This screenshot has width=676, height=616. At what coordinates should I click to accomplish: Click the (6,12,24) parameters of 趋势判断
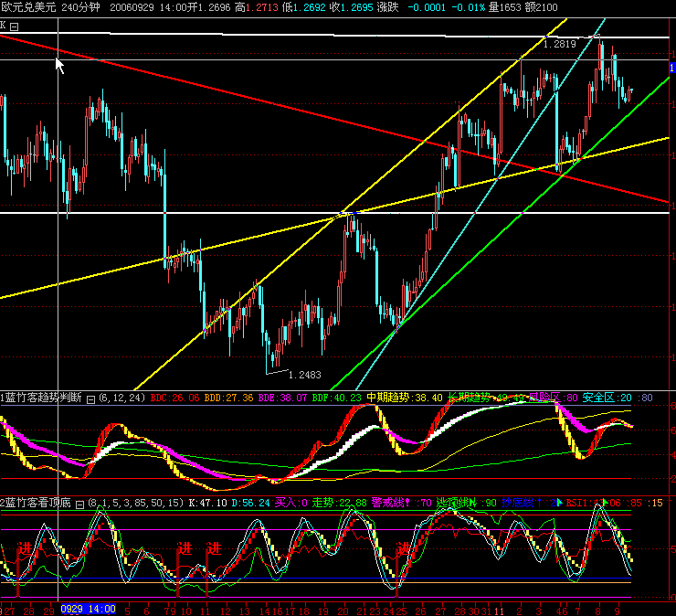point(122,398)
